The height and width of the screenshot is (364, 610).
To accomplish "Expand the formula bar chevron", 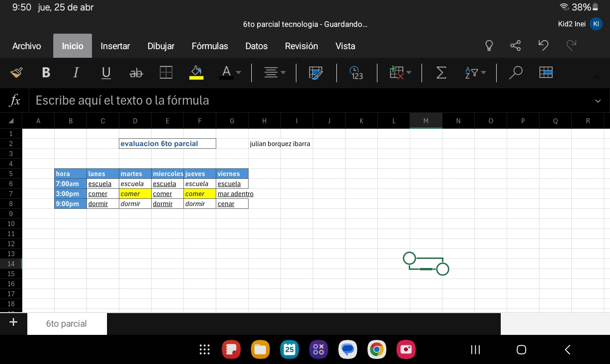I will pyautogui.click(x=598, y=101).
